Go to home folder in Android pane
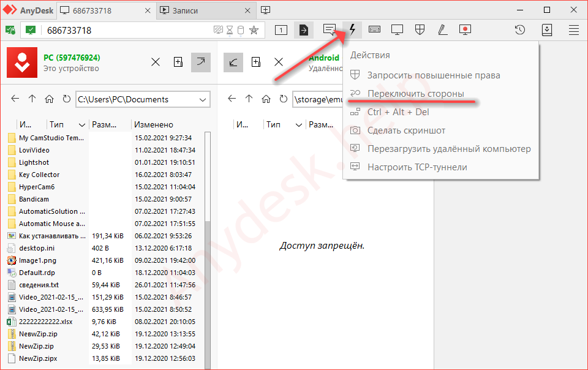 266,99
